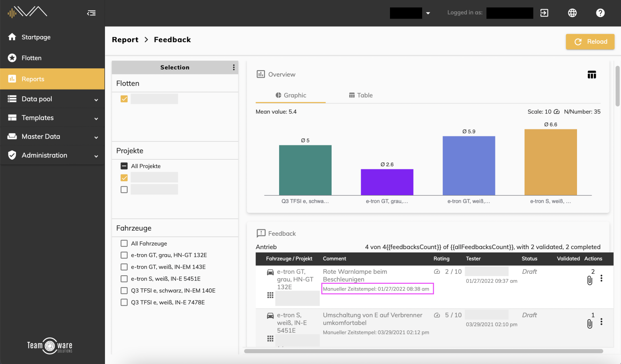Click grid icon under e-tron S weiß row
Screen dimensions: 621x364
270,339
